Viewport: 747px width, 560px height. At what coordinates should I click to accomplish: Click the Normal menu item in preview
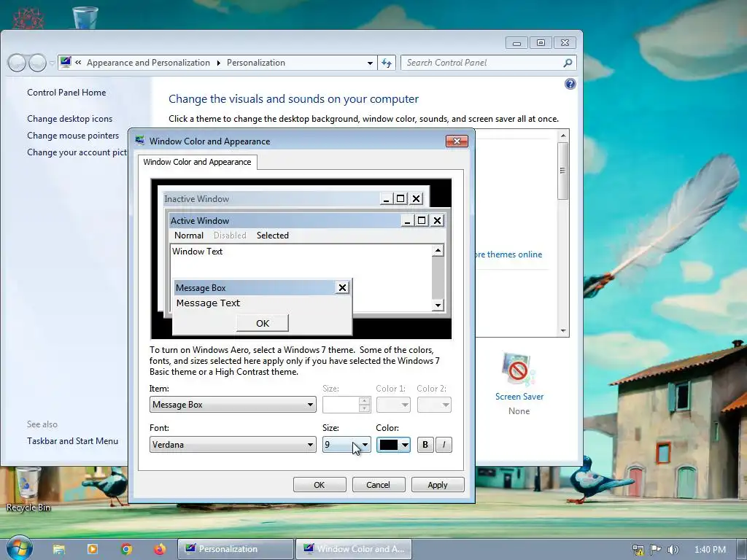(189, 236)
